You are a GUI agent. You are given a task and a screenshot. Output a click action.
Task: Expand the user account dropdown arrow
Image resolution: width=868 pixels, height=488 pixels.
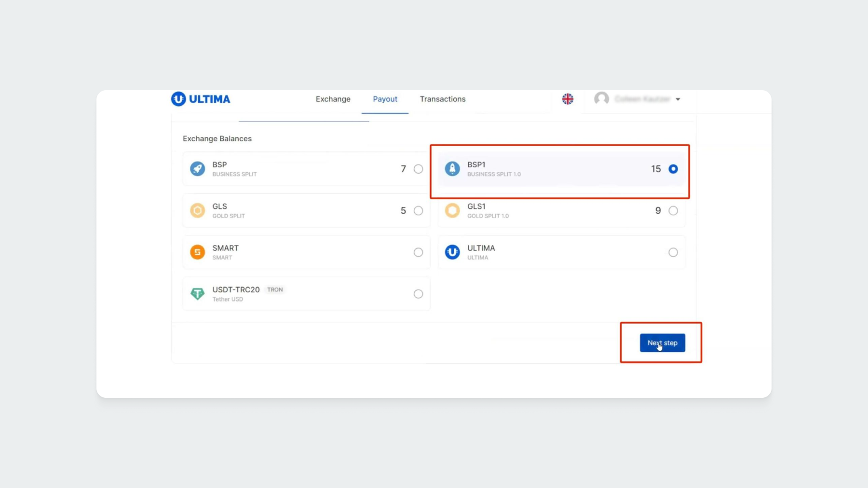678,99
